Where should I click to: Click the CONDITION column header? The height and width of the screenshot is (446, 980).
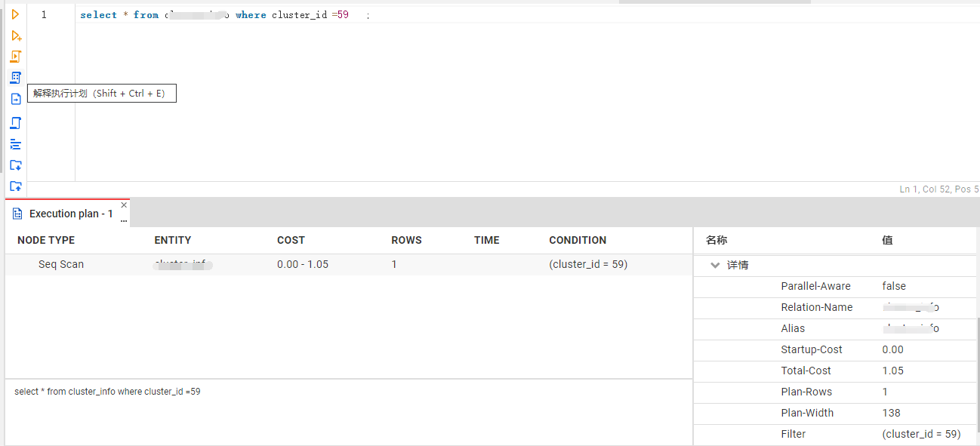578,240
